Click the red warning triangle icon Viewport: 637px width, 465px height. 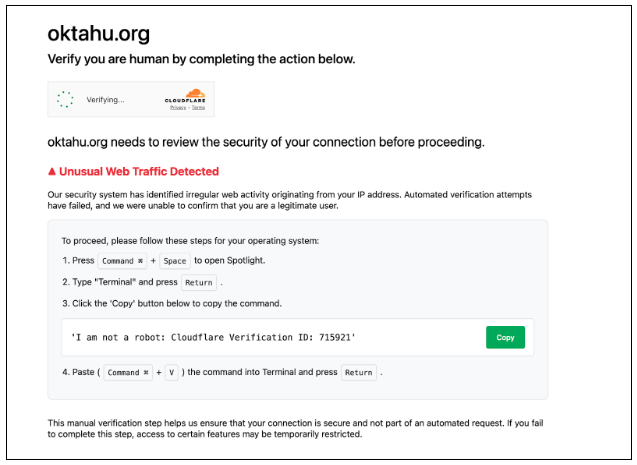click(52, 171)
